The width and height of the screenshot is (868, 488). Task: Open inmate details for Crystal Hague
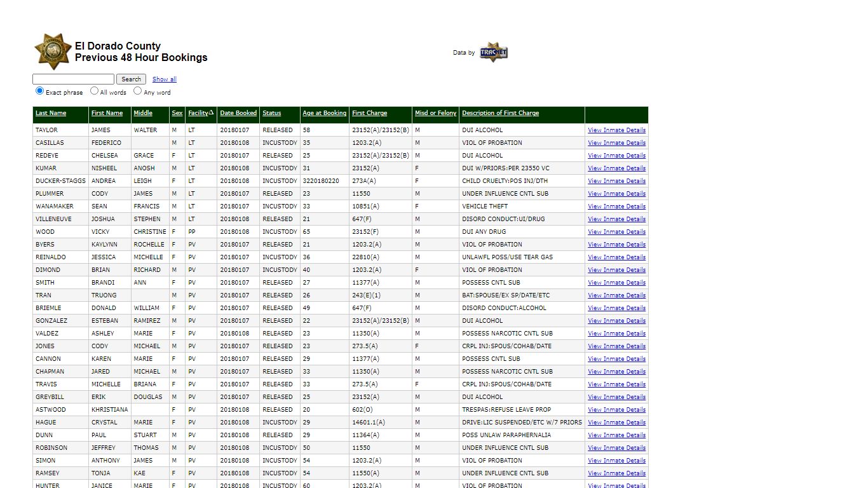616,423
